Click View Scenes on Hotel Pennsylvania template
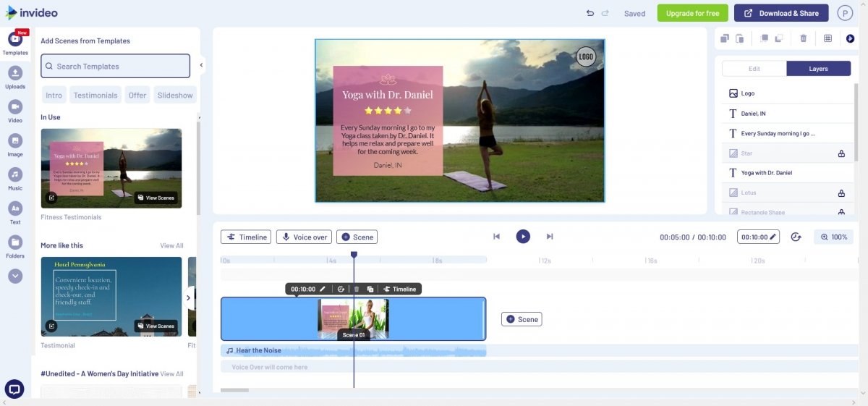Image resolution: width=868 pixels, height=406 pixels. [156, 326]
